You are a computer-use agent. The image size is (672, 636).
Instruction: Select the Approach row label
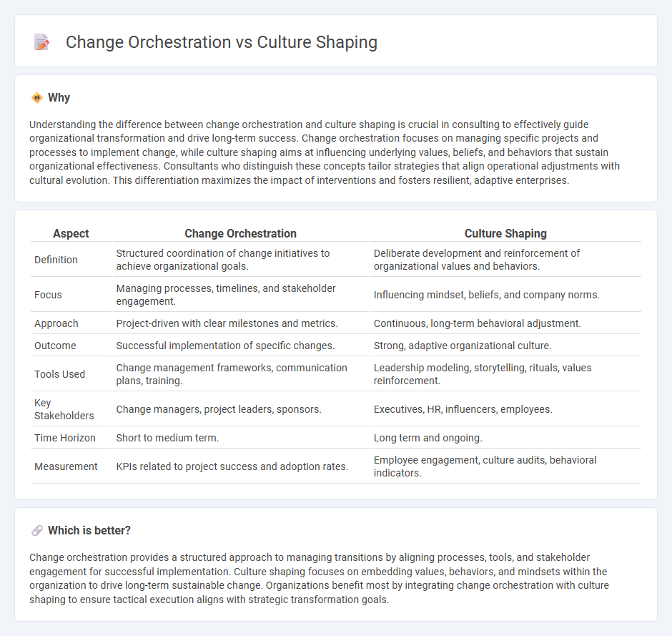tap(56, 323)
